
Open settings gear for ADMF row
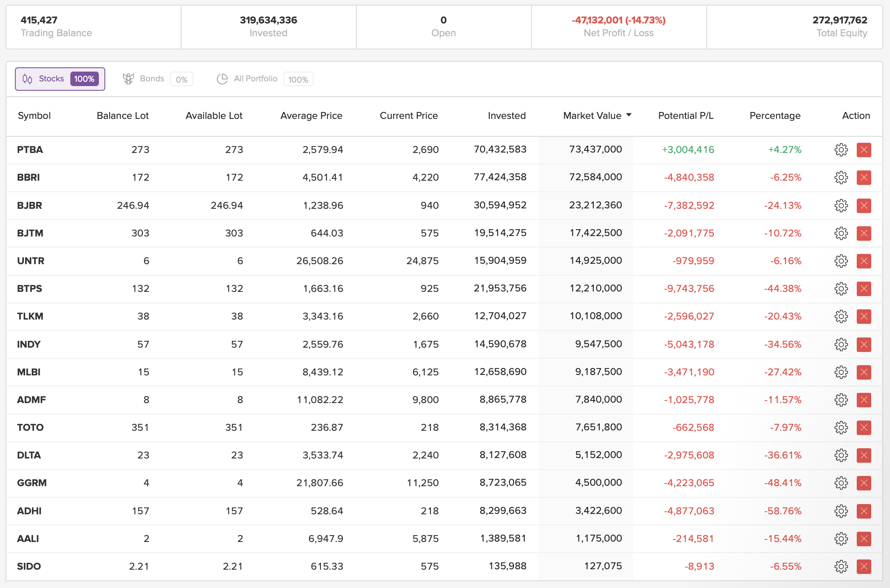(x=841, y=400)
